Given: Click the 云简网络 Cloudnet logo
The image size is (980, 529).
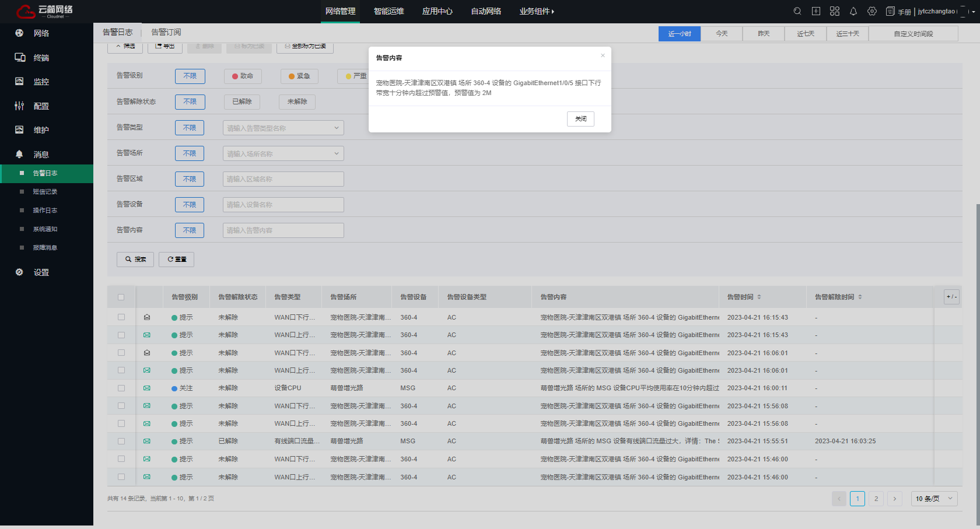Looking at the screenshot, I should [x=44, y=11].
